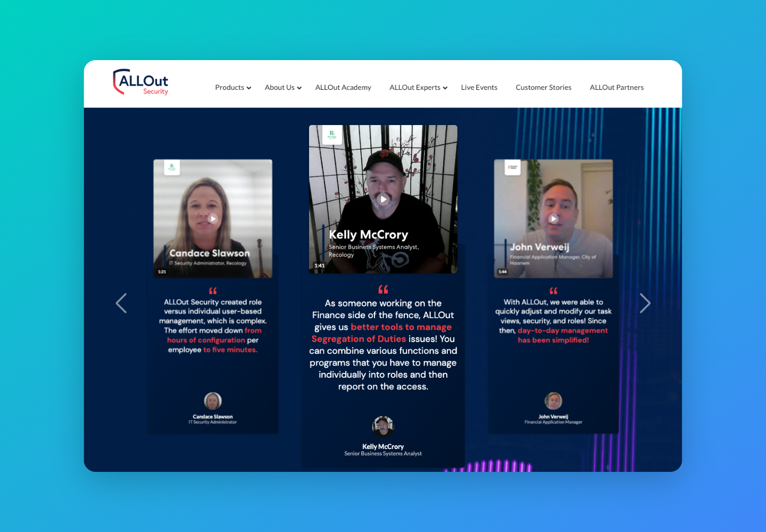766x532 pixels.
Task: Expand the Products dropdown chevron
Action: pyautogui.click(x=249, y=88)
